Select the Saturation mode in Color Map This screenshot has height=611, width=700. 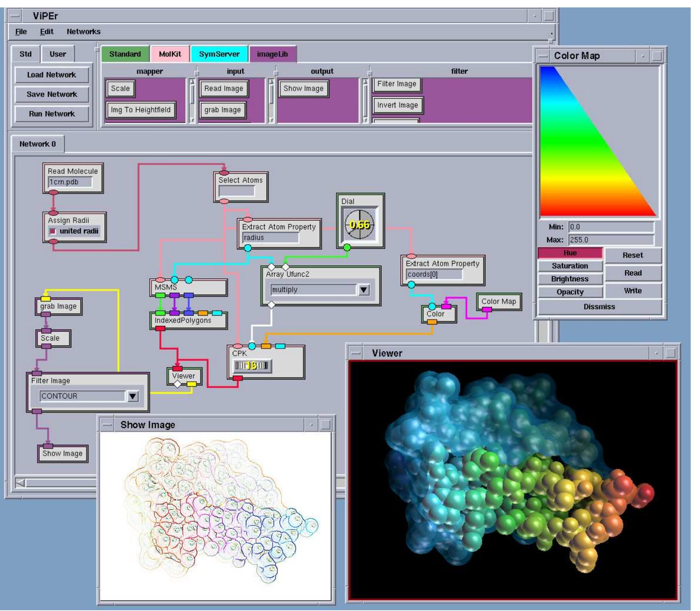[x=570, y=266]
